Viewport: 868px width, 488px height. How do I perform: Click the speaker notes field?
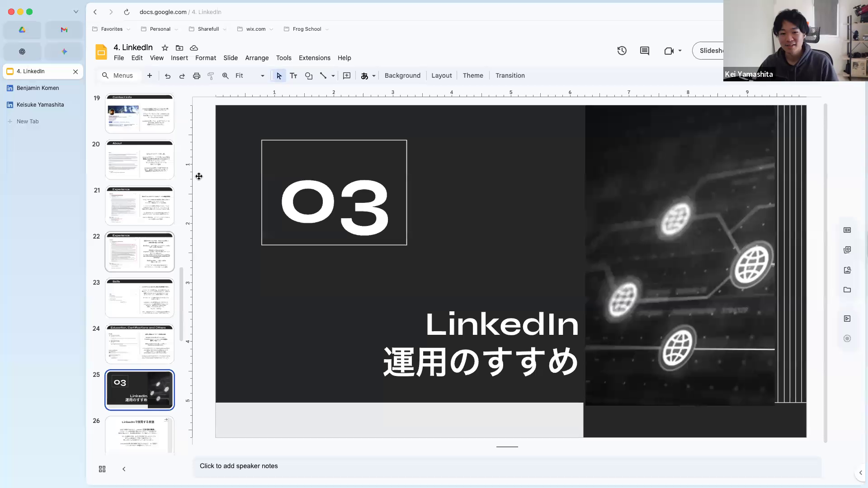tap(507, 466)
